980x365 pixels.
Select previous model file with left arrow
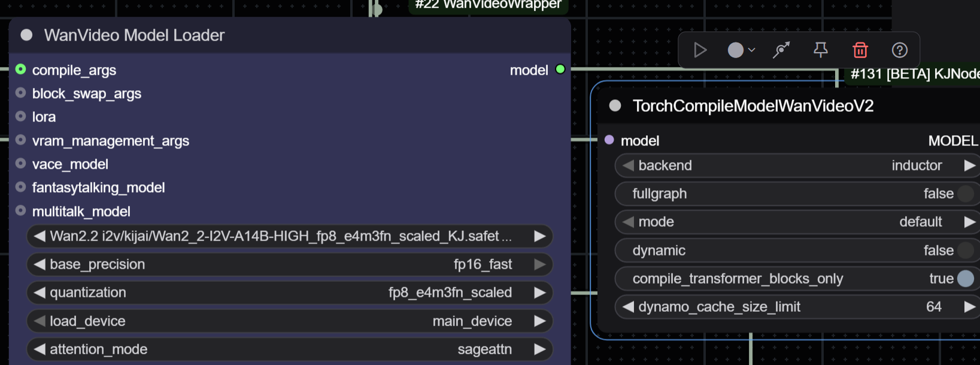click(40, 236)
